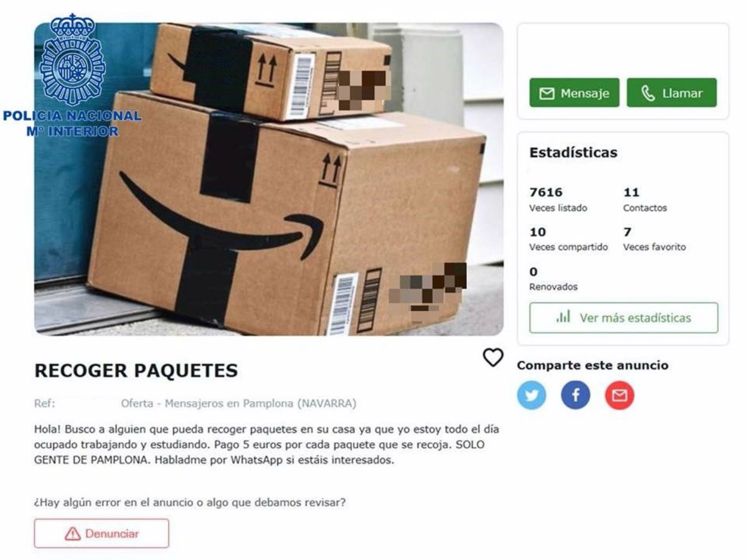Send a message with Mensaje button

574,93
